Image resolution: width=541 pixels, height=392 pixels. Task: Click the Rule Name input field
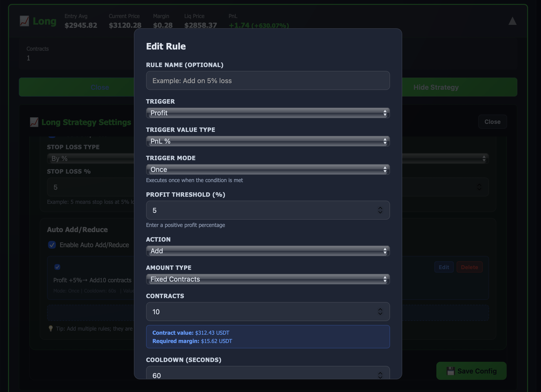(268, 80)
